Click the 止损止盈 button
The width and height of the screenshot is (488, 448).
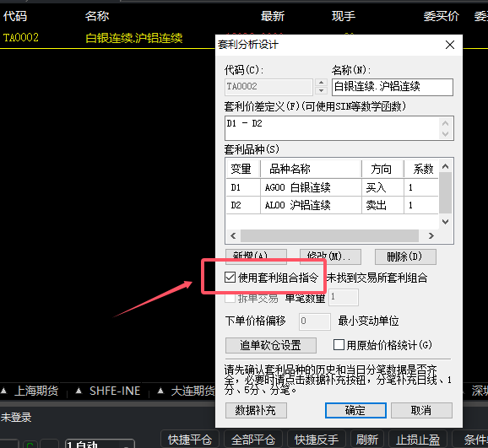pos(418,440)
